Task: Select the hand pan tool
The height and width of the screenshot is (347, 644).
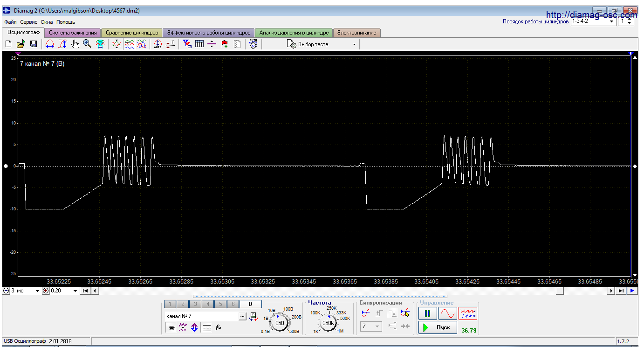Action: [75, 44]
